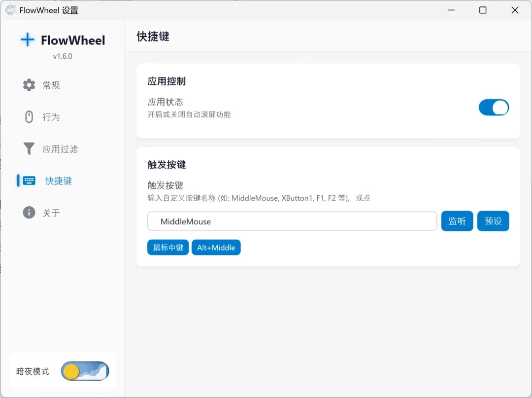Click the funnel icon beside 应用过滤
The image size is (532, 398).
point(29,149)
